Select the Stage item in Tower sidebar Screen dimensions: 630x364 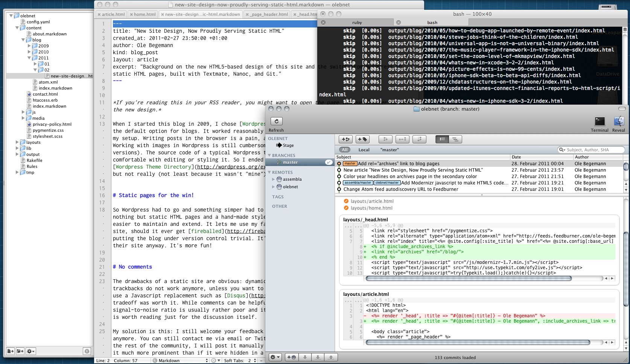pos(288,145)
